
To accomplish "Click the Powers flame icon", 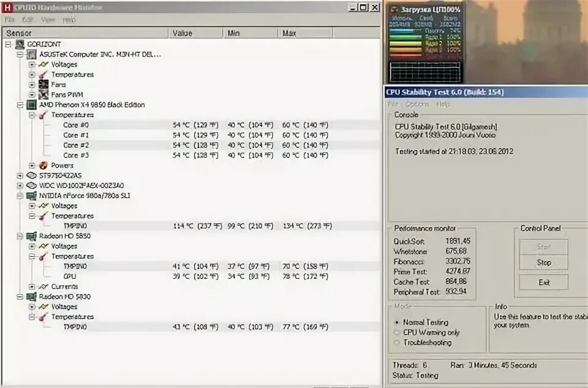I will [x=43, y=165].
